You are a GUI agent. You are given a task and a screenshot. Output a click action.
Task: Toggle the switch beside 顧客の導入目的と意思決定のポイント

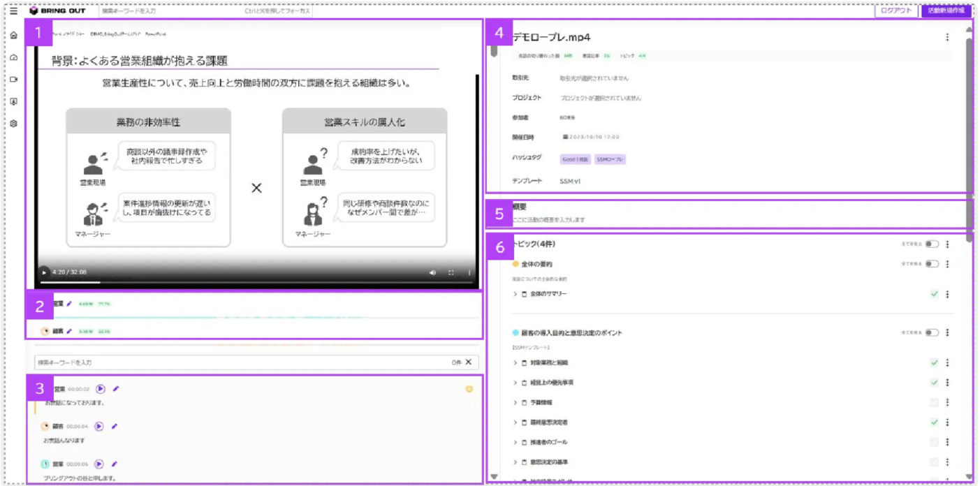tap(932, 333)
